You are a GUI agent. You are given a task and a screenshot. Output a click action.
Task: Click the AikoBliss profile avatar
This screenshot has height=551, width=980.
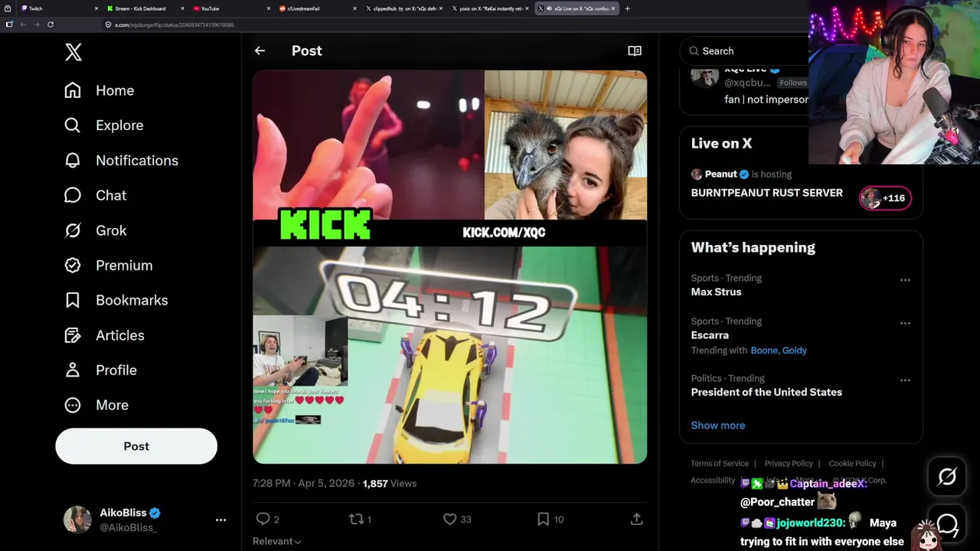pyautogui.click(x=77, y=520)
